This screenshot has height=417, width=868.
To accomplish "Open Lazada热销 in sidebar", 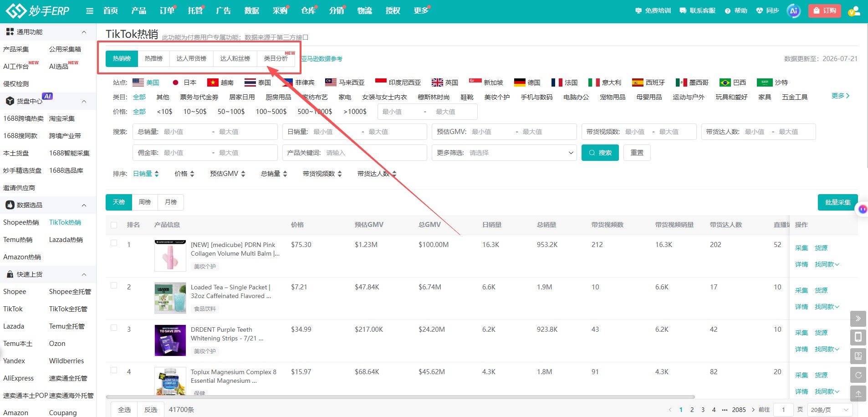I will point(66,240).
